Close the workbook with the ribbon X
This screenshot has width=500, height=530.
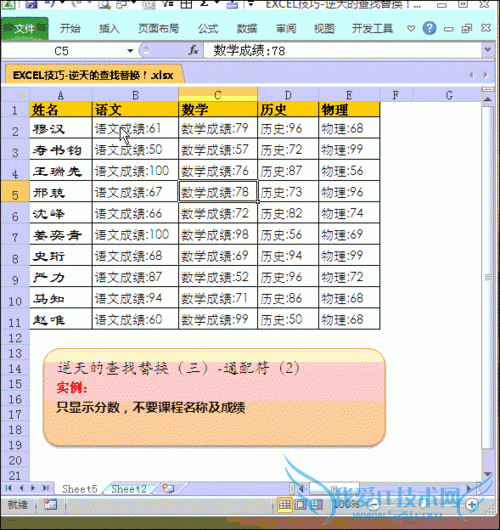(486, 28)
